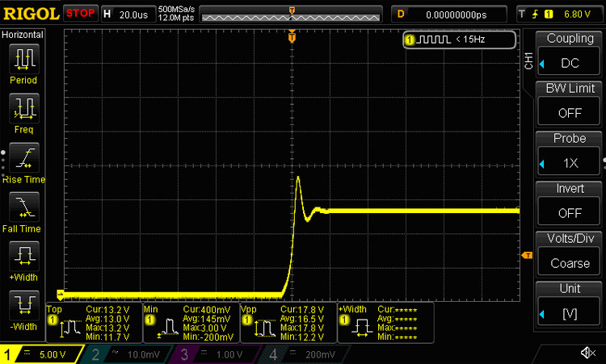Click the Unit blue arrow indicator
Screen dimensions: 606x364
542,314
